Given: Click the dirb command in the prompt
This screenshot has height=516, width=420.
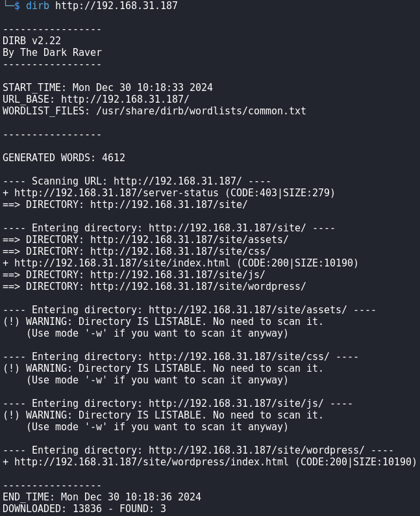Looking at the screenshot, I should (x=38, y=6).
